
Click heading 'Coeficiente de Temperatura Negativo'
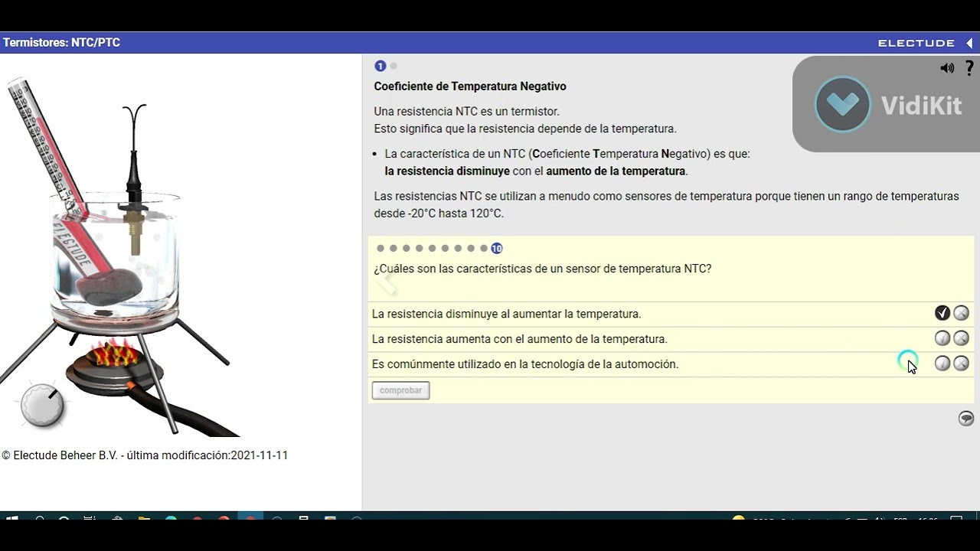[470, 86]
